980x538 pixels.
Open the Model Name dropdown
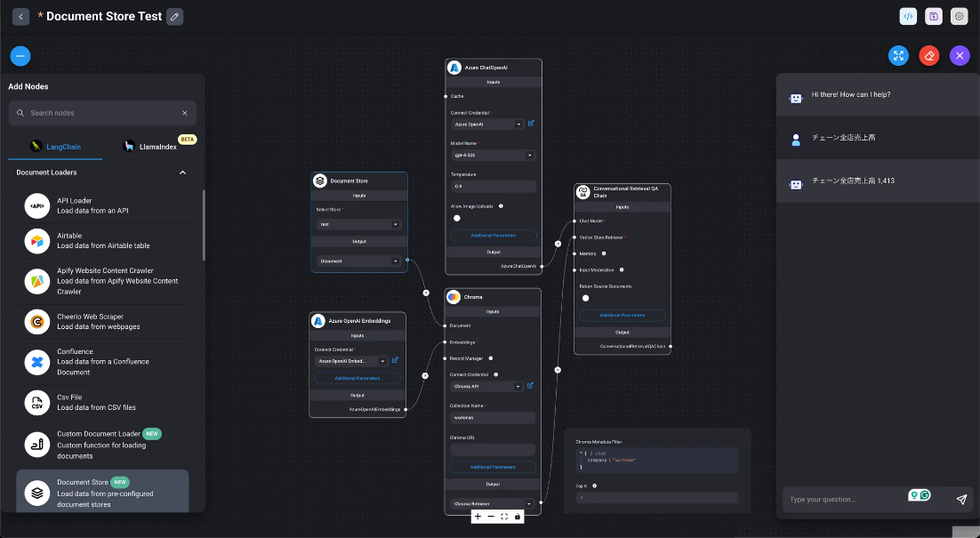[x=494, y=155]
